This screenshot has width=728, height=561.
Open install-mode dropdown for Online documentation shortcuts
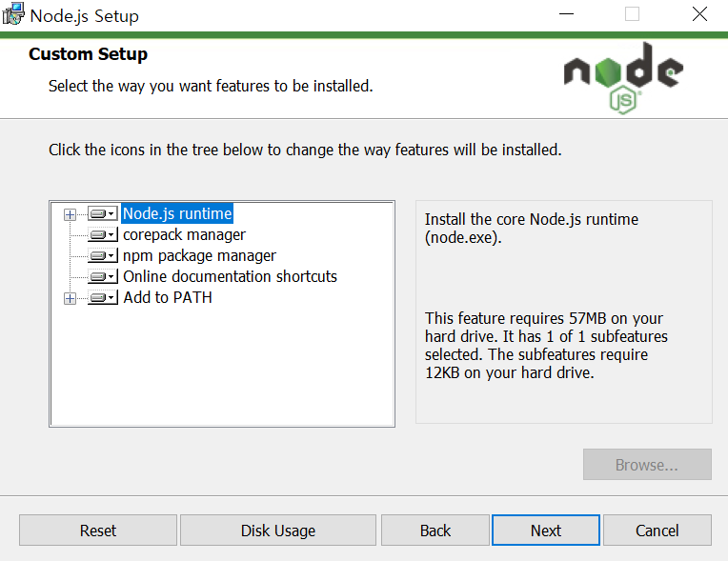pos(103,276)
